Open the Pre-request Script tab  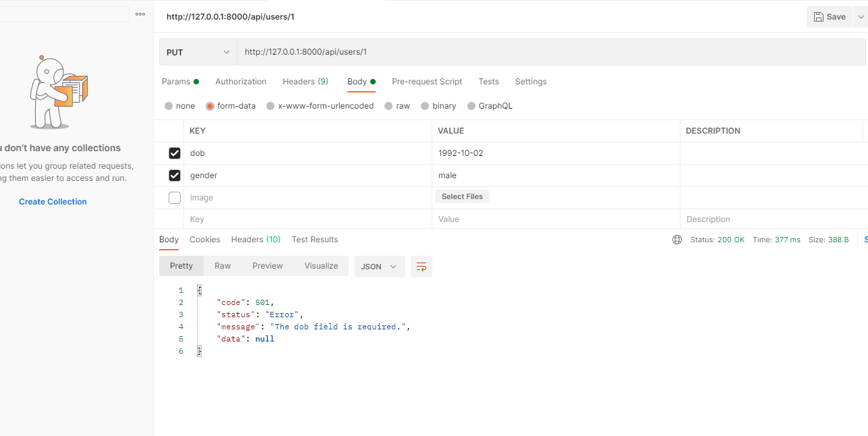tap(427, 82)
